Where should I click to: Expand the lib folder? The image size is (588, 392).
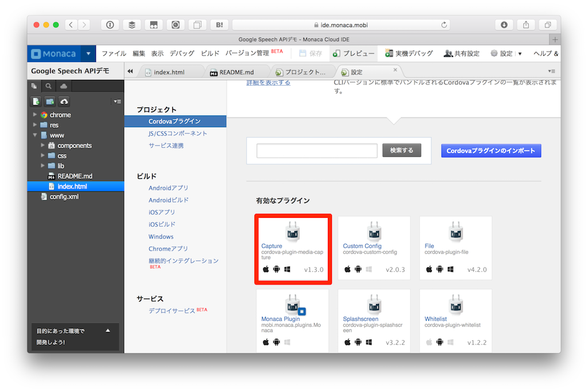point(42,166)
